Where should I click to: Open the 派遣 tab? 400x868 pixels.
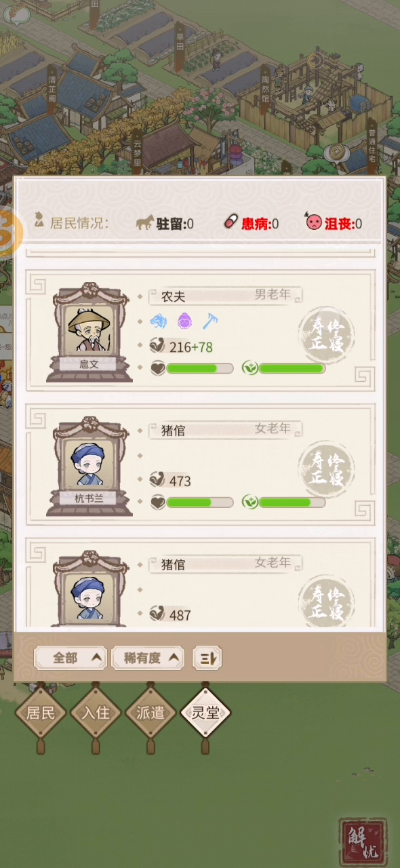(x=151, y=713)
